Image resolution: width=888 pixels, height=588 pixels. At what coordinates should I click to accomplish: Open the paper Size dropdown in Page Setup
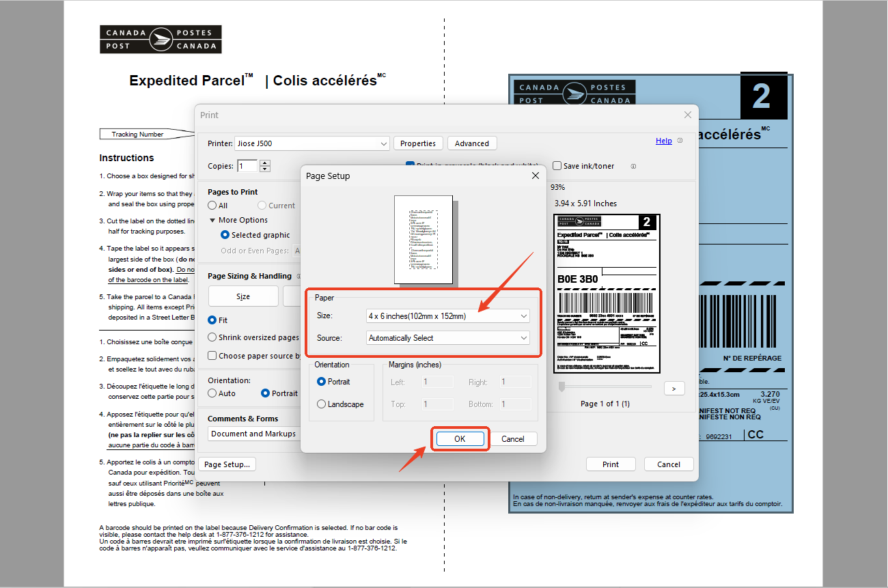(448, 316)
